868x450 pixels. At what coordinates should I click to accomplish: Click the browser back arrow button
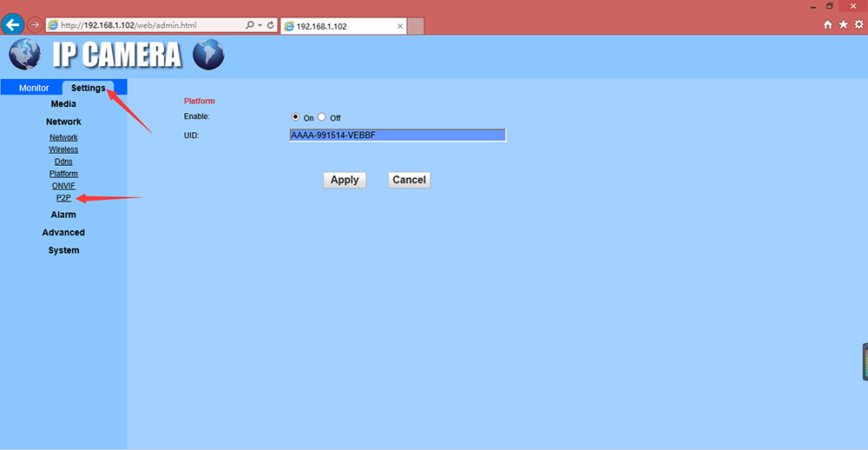click(13, 24)
